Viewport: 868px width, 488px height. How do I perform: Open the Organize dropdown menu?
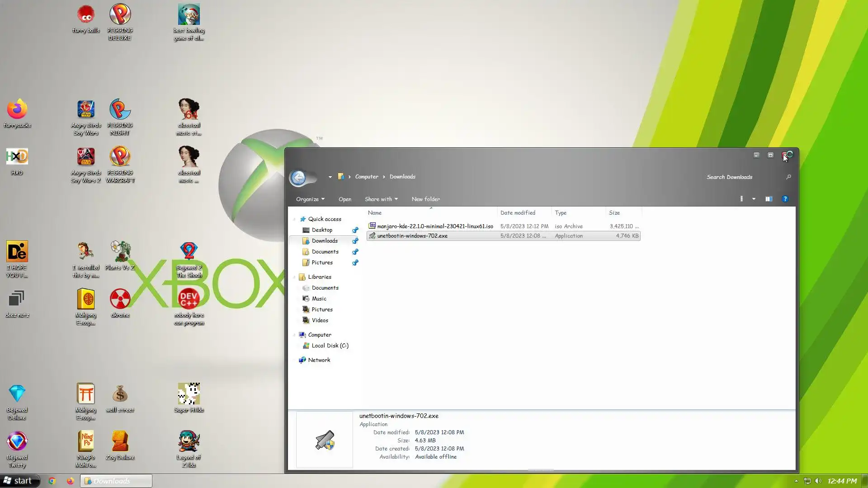coord(310,199)
